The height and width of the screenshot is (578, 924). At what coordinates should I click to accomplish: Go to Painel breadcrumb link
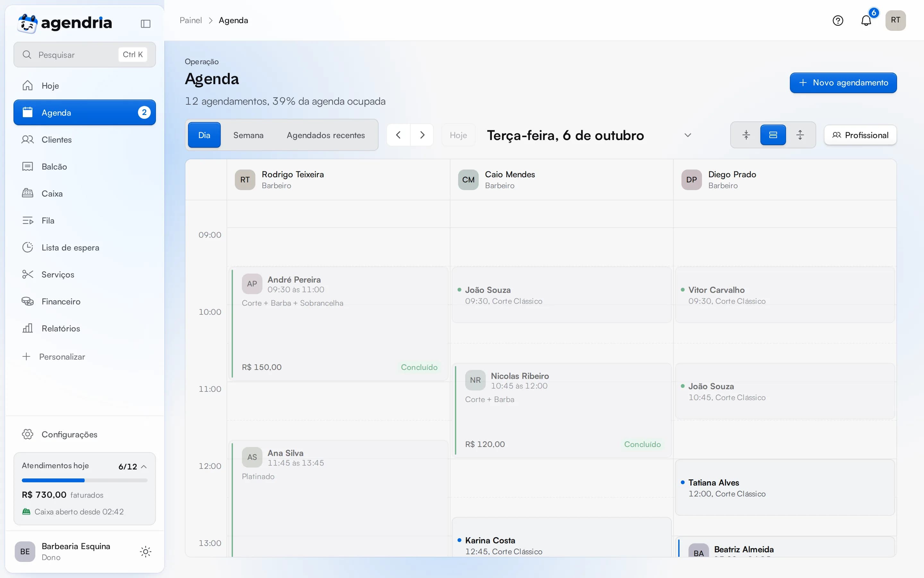[x=191, y=20]
